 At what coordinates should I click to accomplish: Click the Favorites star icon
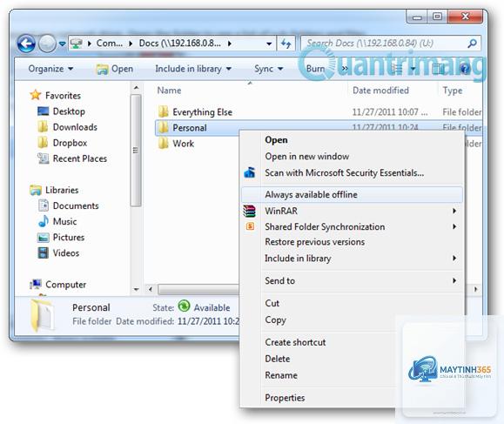pos(36,95)
